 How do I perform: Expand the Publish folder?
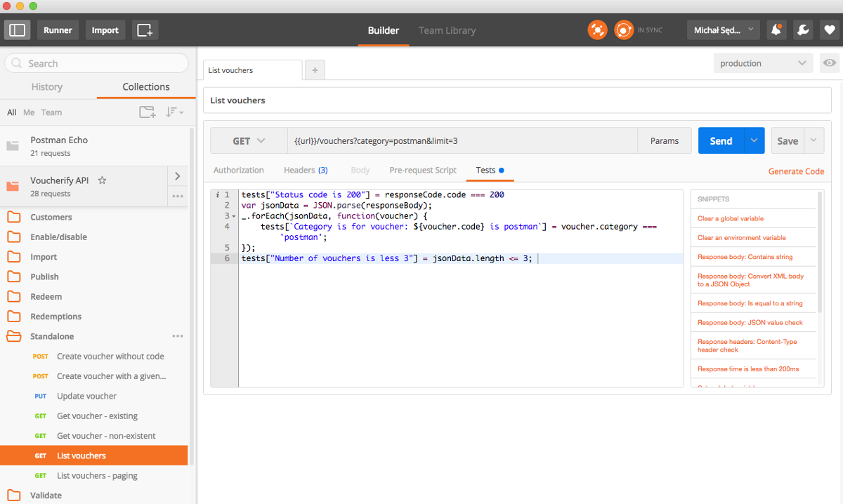[94, 277]
